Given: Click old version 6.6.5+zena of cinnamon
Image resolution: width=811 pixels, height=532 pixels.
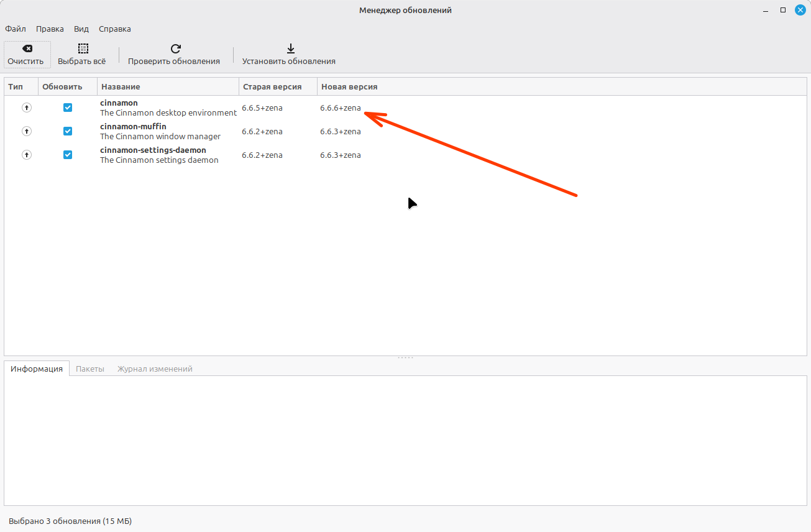Looking at the screenshot, I should click(x=262, y=108).
